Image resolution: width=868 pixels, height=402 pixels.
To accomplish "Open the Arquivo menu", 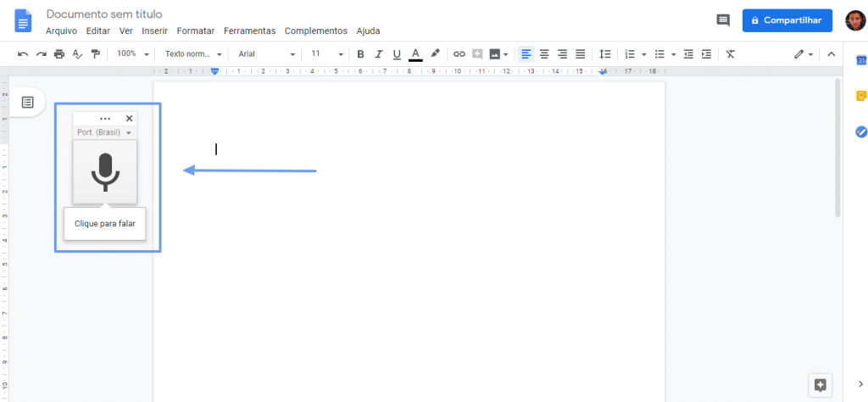I will coord(61,31).
